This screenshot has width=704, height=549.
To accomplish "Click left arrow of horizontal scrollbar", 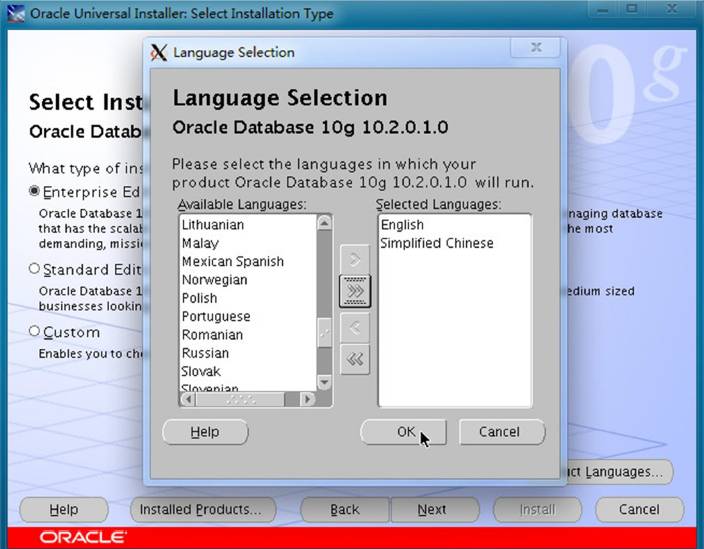I will [x=189, y=399].
